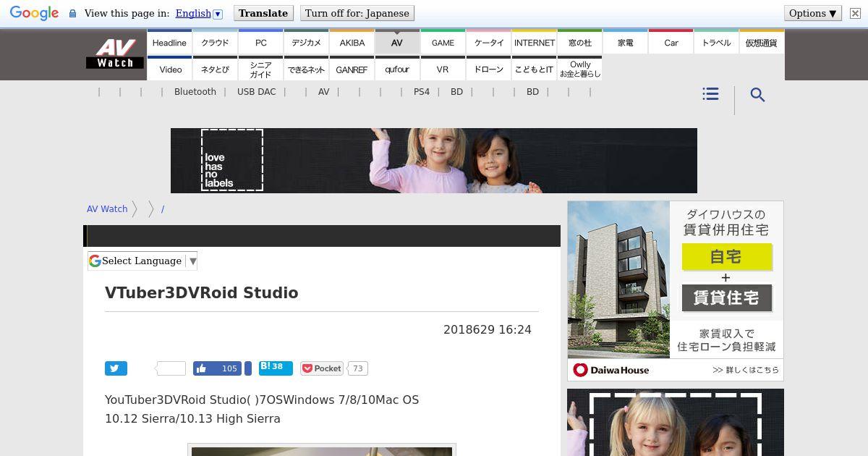The height and width of the screenshot is (456, 868).
Task: Open the 家電 tab
Action: coord(626,42)
